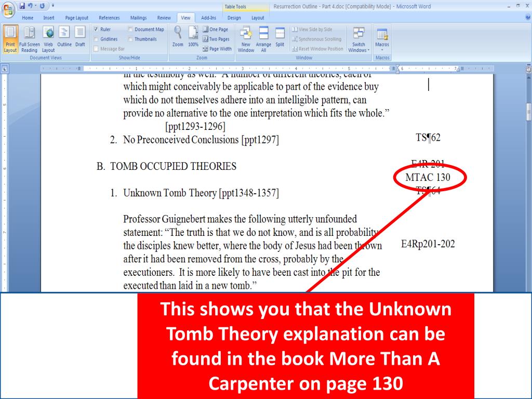Image resolution: width=532 pixels, height=399 pixels.
Task: Select Two Pages zoom option
Action: (x=216, y=39)
